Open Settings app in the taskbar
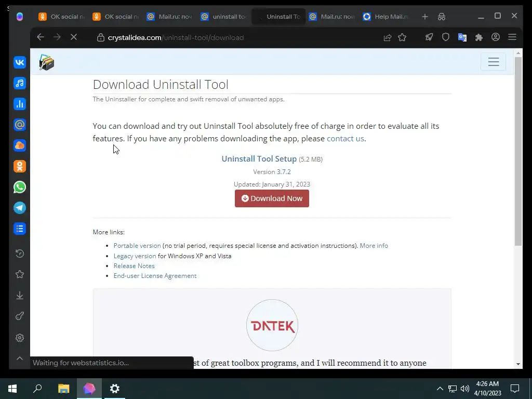Screen dimensions: 532x399 [x=115, y=389]
